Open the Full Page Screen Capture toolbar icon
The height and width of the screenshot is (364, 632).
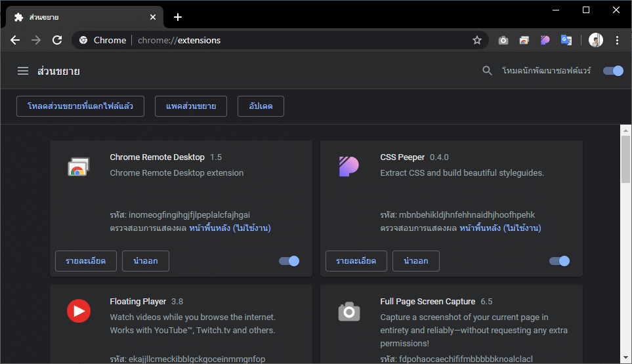(503, 40)
